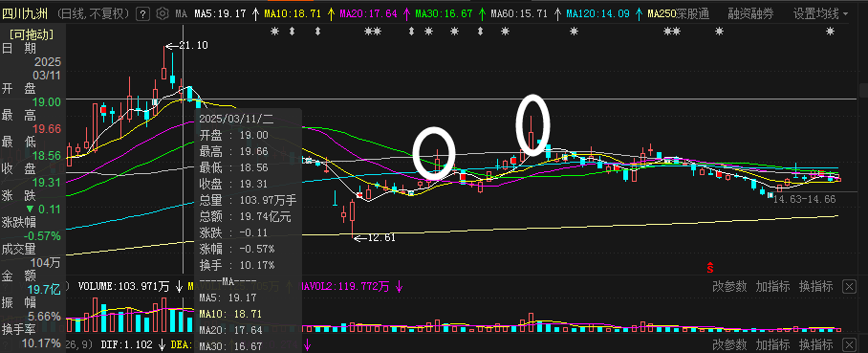
Task: Click the rightmost star event marker
Action: coord(830,32)
